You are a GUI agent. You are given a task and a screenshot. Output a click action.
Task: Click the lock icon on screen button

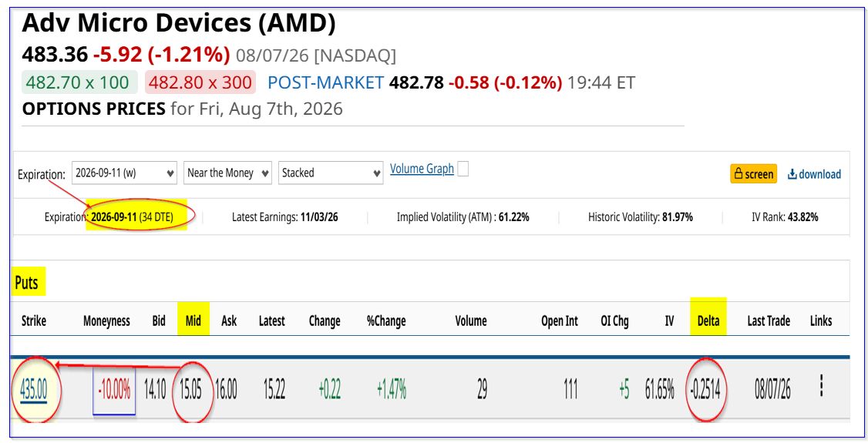pyautogui.click(x=738, y=174)
